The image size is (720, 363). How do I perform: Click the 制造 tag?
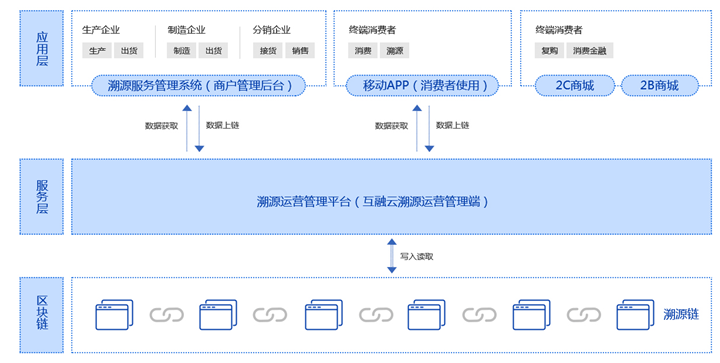point(182,50)
